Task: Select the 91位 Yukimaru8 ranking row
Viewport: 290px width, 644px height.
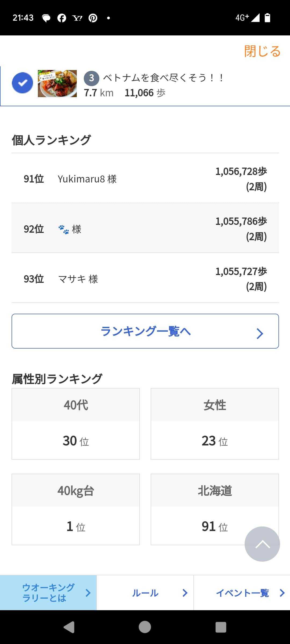Action: click(x=145, y=179)
